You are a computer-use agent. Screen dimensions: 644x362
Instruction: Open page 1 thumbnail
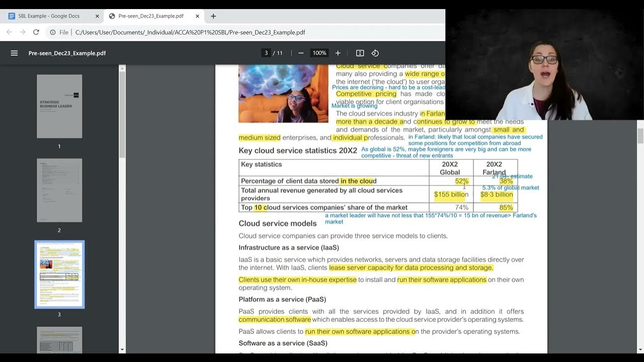point(59,106)
